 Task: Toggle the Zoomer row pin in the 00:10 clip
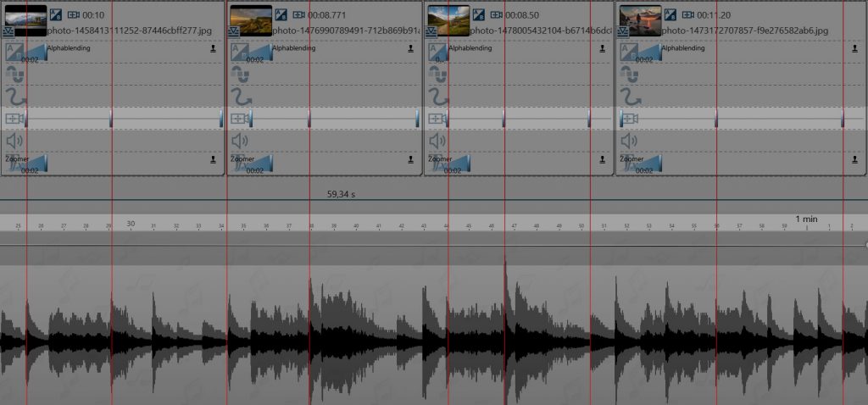213,159
